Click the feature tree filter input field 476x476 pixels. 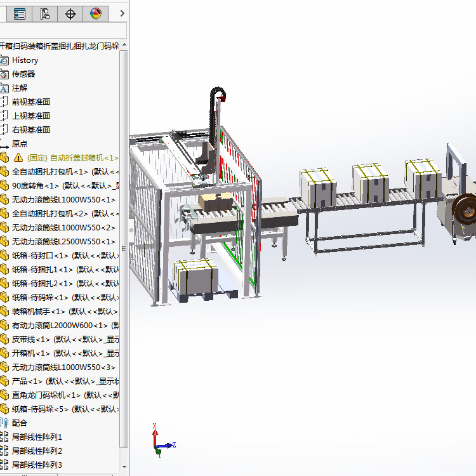[63, 30]
